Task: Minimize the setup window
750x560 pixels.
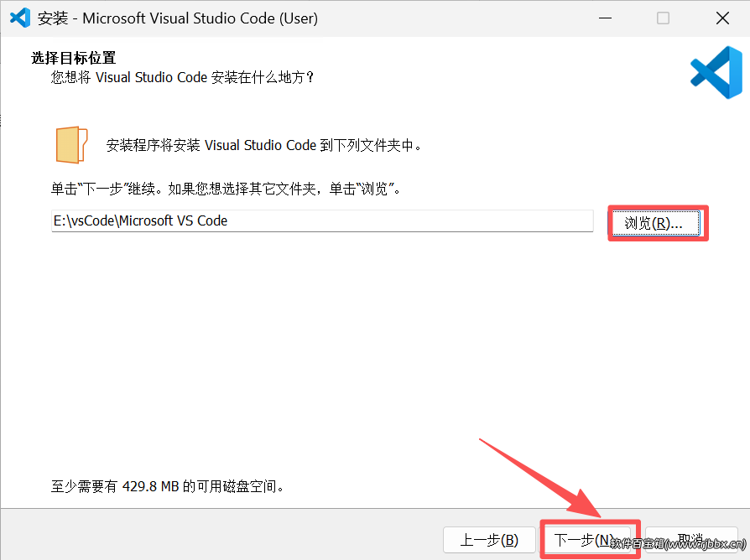Action: [x=605, y=18]
